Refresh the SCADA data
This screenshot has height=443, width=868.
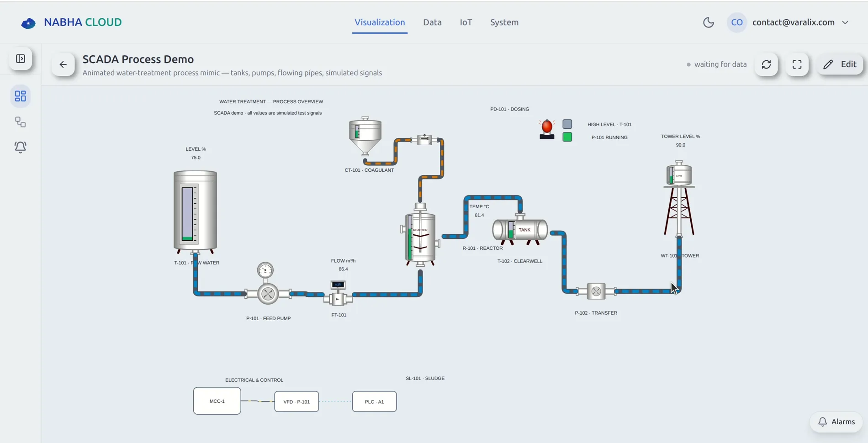tap(766, 64)
